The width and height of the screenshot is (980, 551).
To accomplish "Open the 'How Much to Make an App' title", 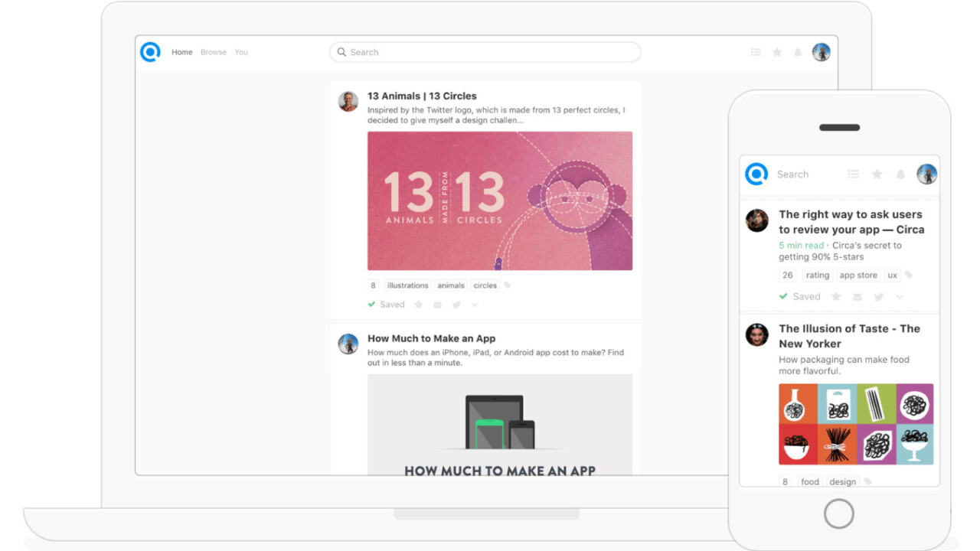I will click(x=431, y=338).
